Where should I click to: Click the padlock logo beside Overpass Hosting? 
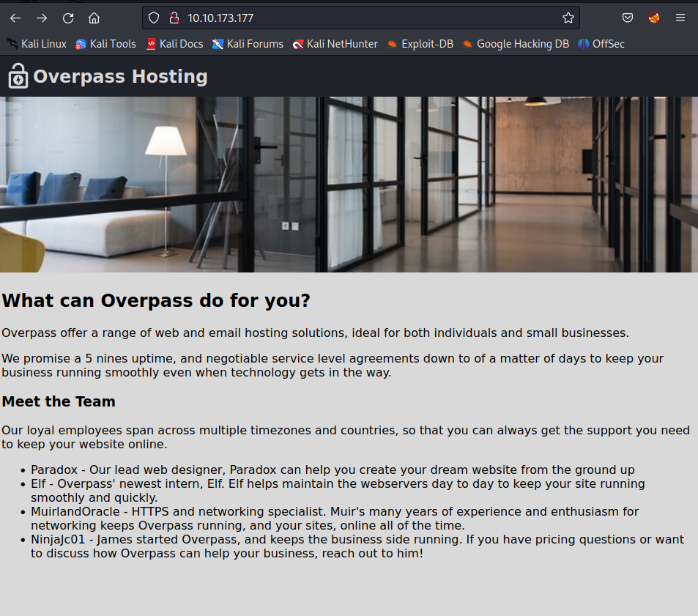(17, 75)
